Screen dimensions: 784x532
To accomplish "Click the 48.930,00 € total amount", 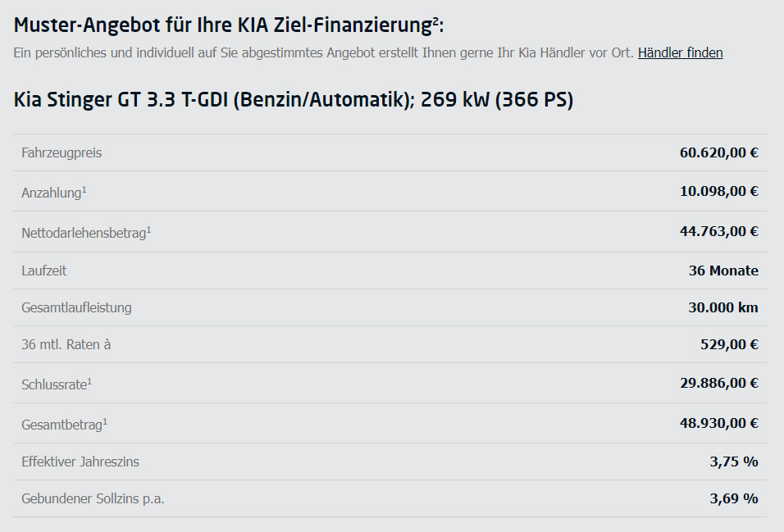I will coord(718,423).
